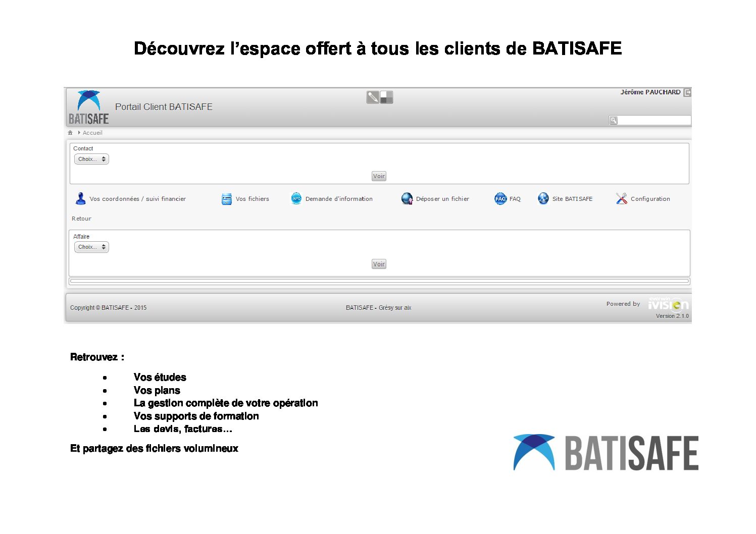The height and width of the screenshot is (534, 756).
Task: Click the pencil edit icon in header
Action: pyautogui.click(x=373, y=97)
